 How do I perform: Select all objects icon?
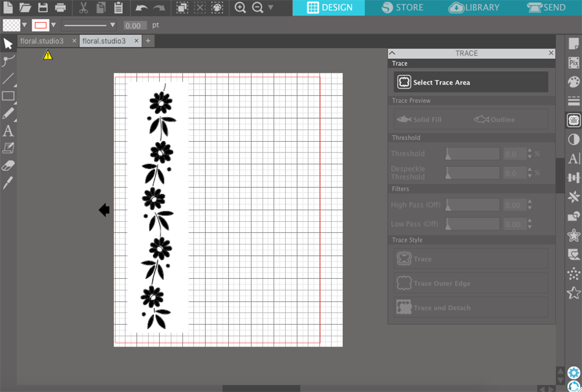[182, 7]
